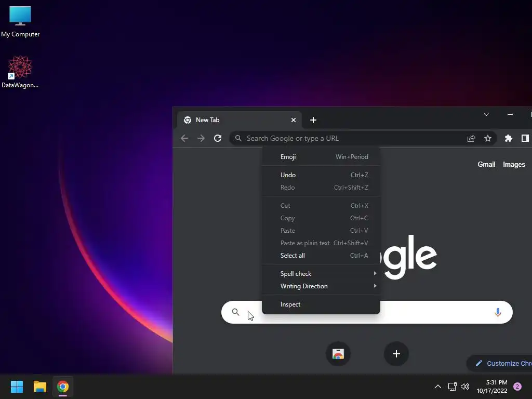Expand Spell check submenu

point(321,274)
